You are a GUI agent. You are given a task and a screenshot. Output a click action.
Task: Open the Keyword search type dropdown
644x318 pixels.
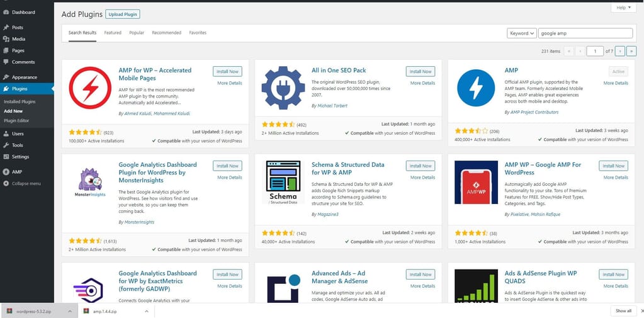[522, 33]
